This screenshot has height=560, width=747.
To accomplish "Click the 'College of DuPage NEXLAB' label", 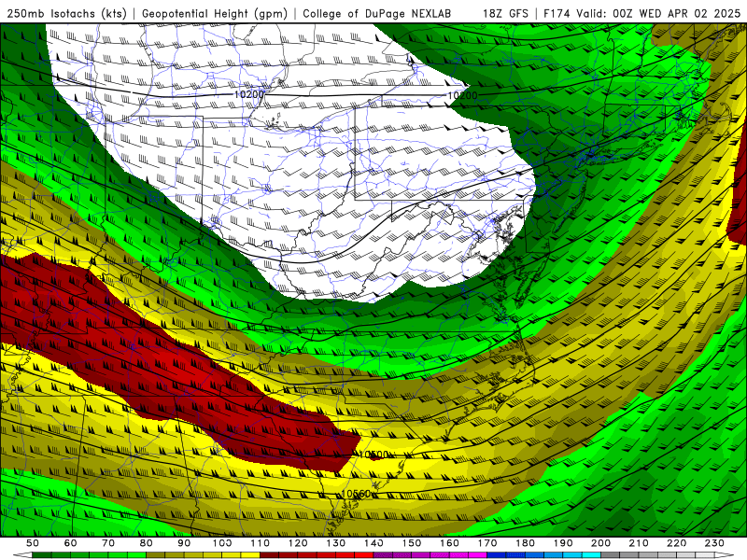I will 377,13.
